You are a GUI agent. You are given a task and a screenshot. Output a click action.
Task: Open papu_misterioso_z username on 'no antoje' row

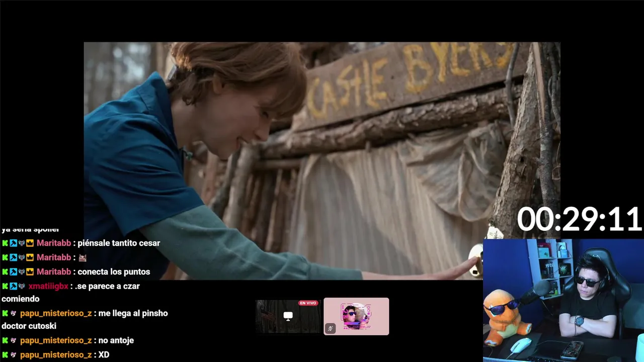click(56, 340)
